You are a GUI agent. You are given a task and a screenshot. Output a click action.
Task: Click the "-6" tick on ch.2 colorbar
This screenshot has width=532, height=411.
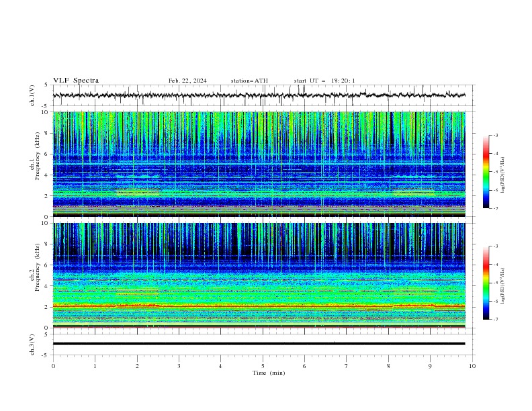[495, 301]
